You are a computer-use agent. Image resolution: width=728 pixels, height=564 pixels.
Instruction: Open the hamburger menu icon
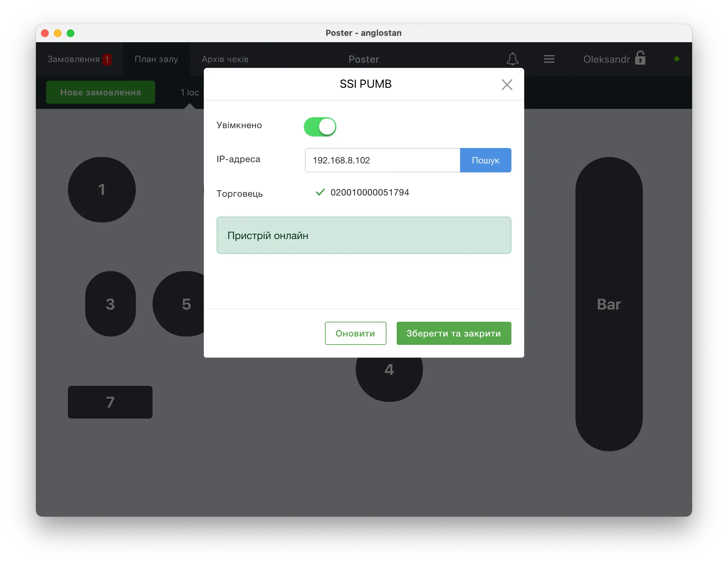tap(549, 59)
